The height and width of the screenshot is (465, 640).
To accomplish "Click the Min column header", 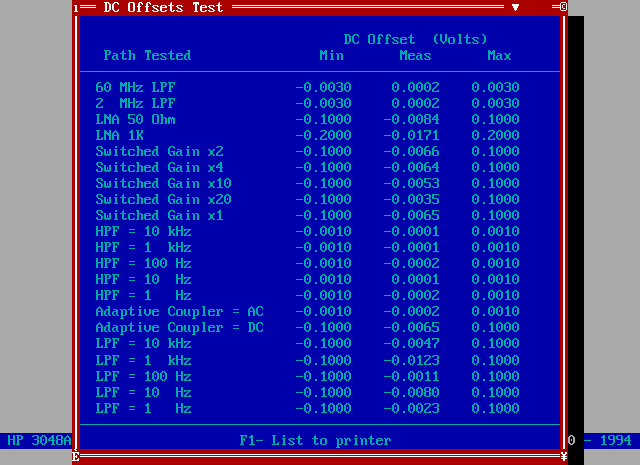I will [x=331, y=56].
